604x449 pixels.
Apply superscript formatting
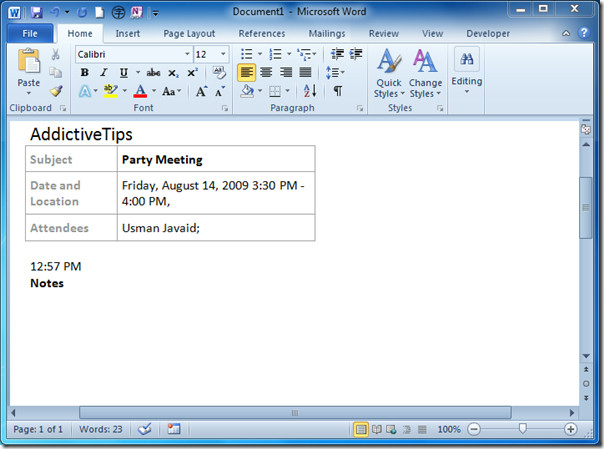pos(192,72)
